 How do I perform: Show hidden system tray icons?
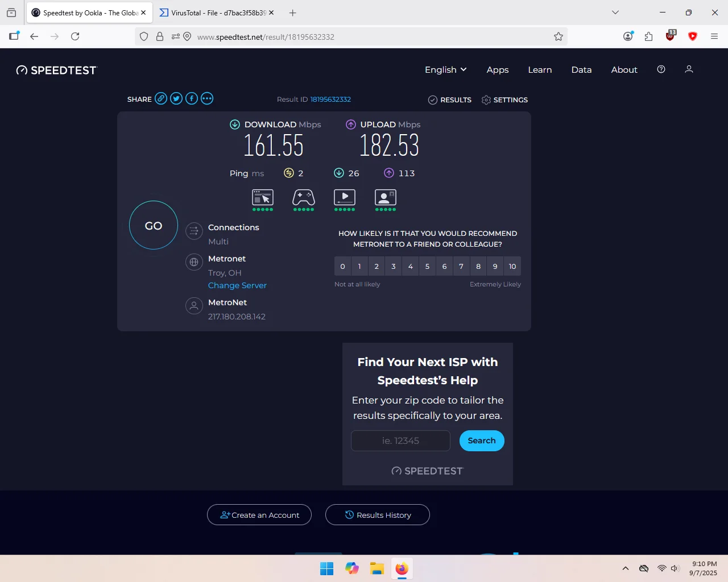click(x=626, y=568)
